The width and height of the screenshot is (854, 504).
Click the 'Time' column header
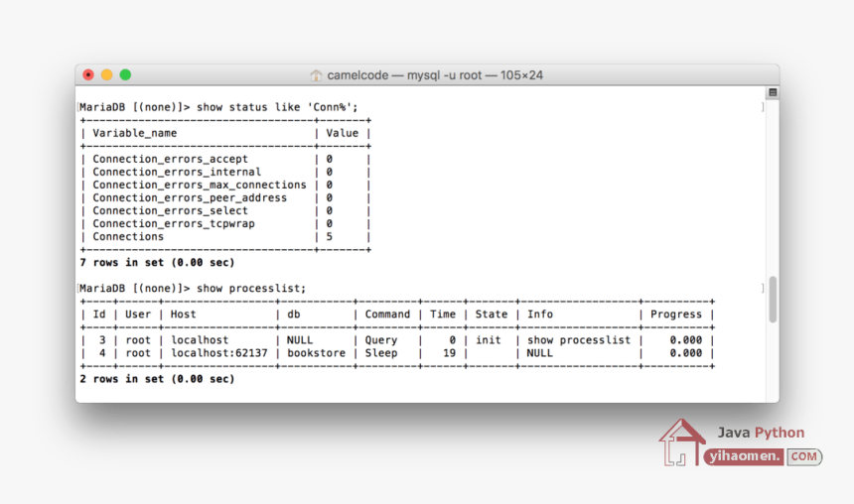click(x=442, y=315)
